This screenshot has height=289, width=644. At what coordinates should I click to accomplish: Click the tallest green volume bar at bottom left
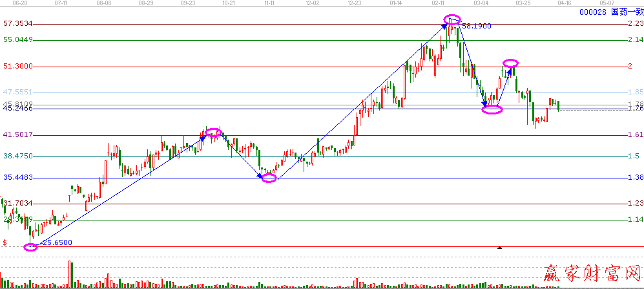click(x=70, y=273)
